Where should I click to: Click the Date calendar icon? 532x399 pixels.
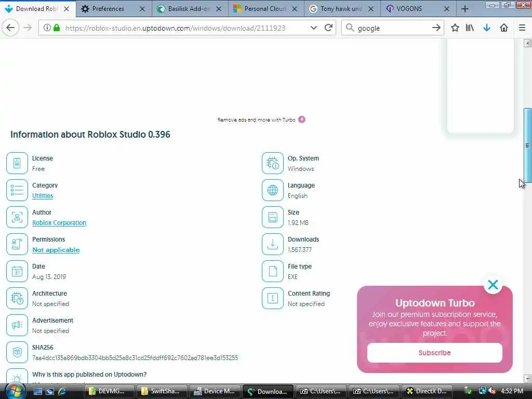17,271
